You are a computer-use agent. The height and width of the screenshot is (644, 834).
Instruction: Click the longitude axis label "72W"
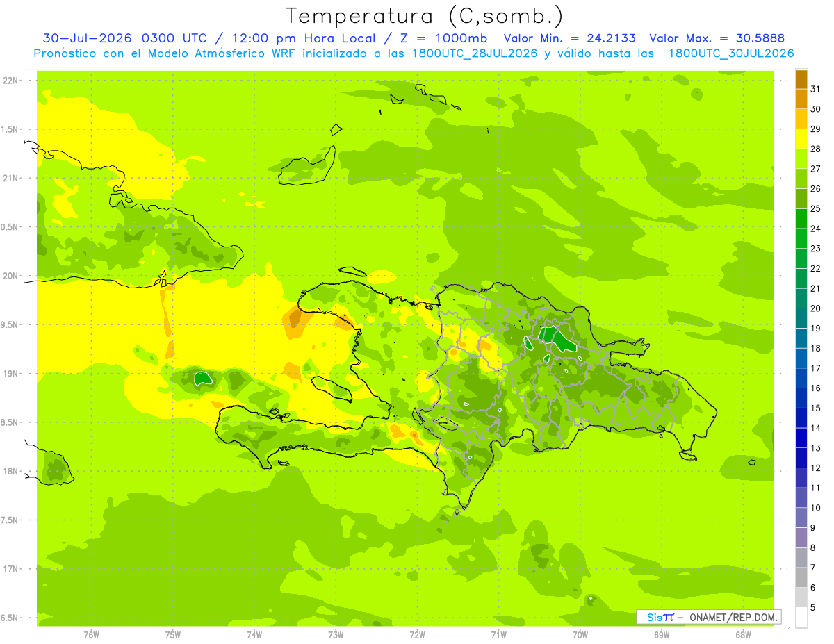[x=417, y=635]
